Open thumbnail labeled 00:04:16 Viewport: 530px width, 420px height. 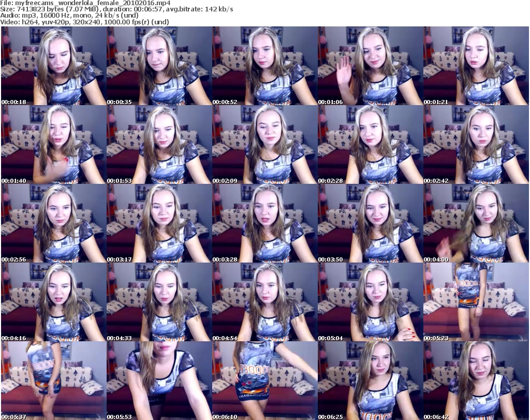(53, 302)
